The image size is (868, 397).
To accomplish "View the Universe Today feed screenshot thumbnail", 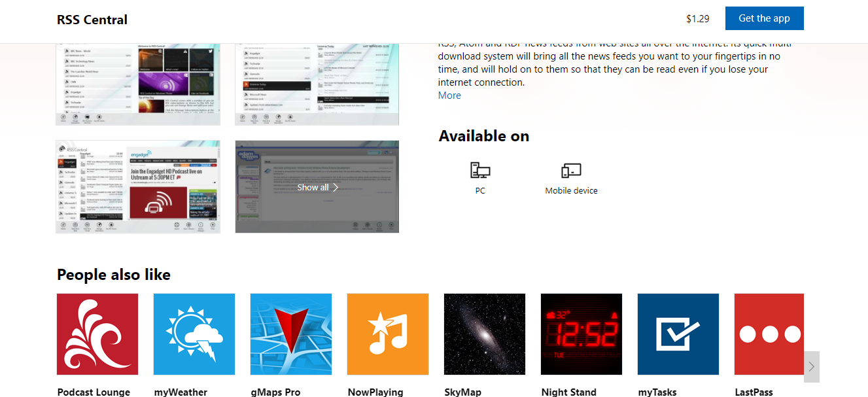I will point(317,84).
